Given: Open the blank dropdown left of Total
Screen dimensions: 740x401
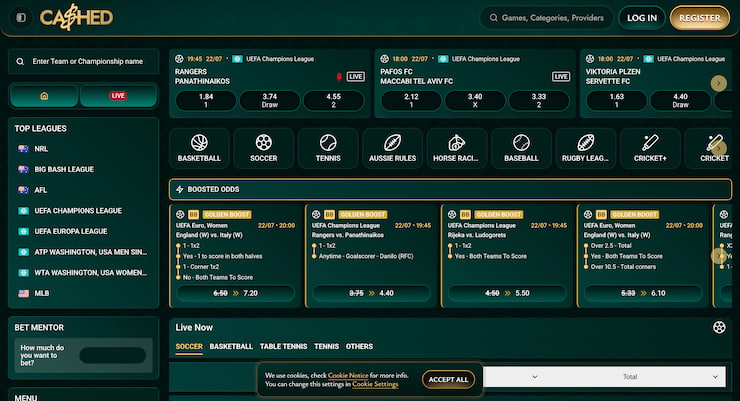Looking at the screenshot, I should [x=535, y=376].
